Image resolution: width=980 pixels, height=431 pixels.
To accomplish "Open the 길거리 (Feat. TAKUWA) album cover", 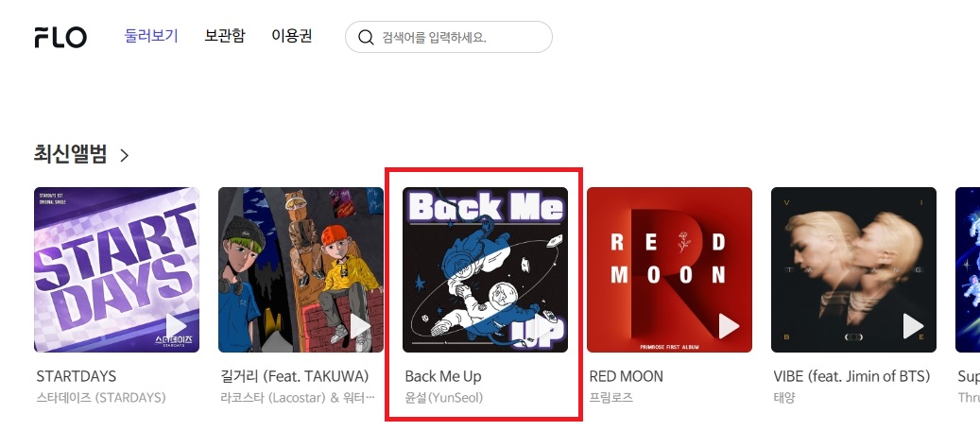I will click(301, 269).
